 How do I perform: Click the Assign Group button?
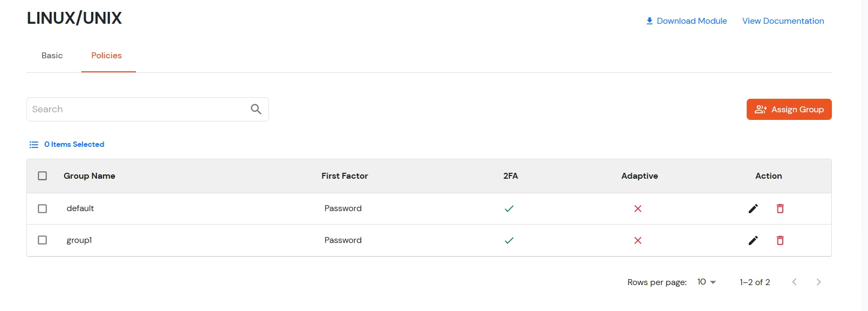point(789,109)
